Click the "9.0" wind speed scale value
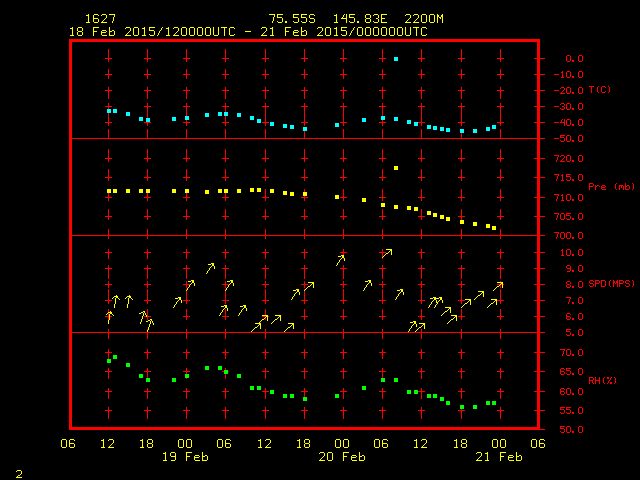 coord(574,269)
